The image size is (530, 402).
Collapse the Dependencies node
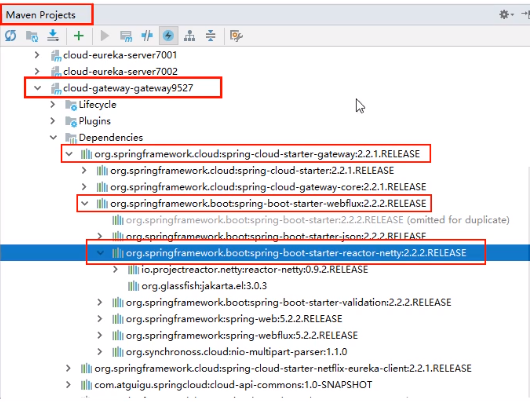[x=53, y=137]
